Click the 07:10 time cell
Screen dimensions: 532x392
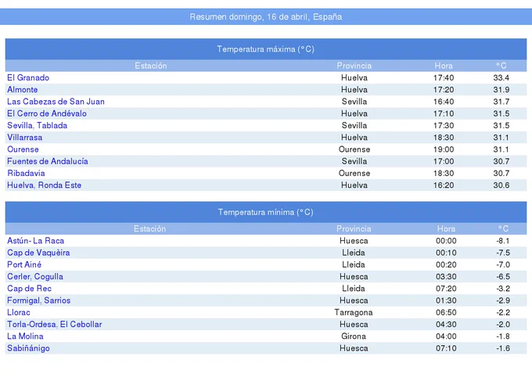446,348
